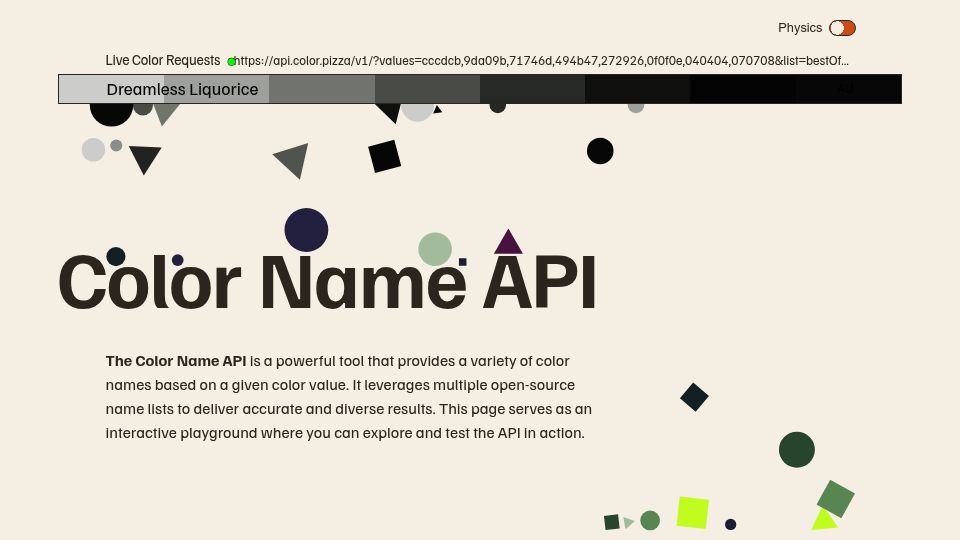Viewport: 960px width, 540px height.
Task: Pick the medium grey 71746d palette swatch
Action: (x=322, y=89)
